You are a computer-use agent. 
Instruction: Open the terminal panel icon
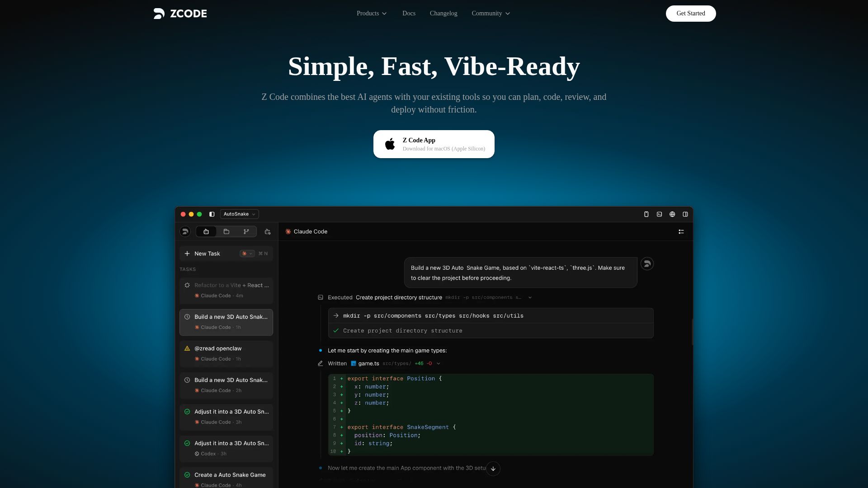click(x=659, y=214)
